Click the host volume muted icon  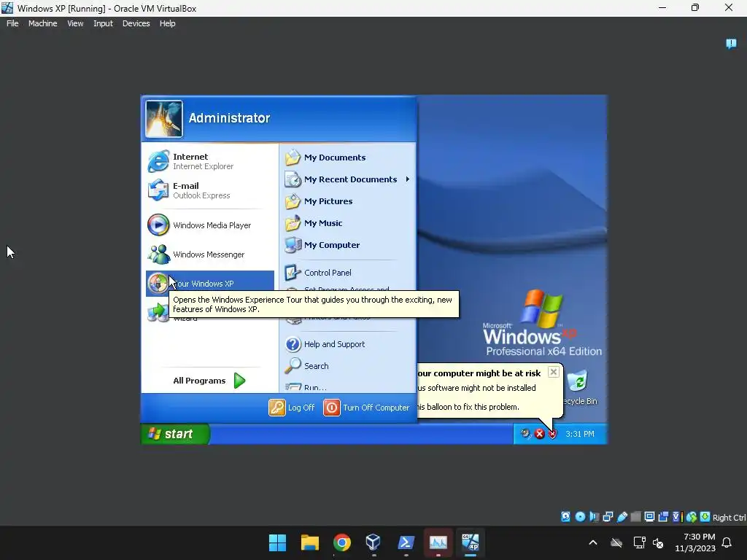point(659,542)
